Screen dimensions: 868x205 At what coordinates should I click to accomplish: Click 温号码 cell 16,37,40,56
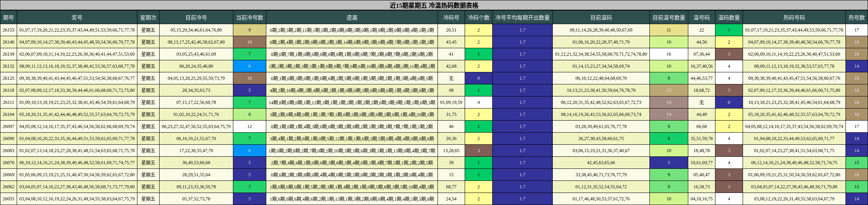701,66
